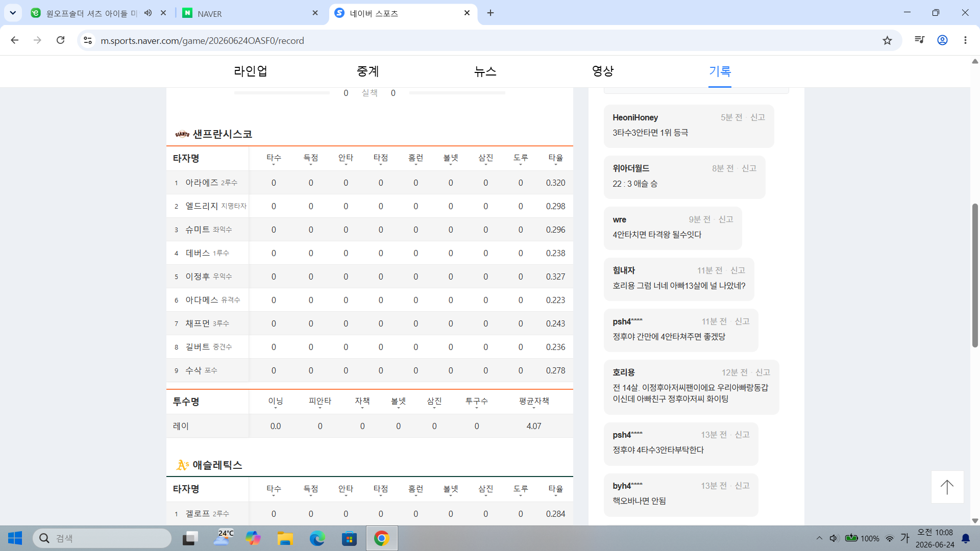Report the wre comment via 신고
Screen dimensions: 980x551
726,219
